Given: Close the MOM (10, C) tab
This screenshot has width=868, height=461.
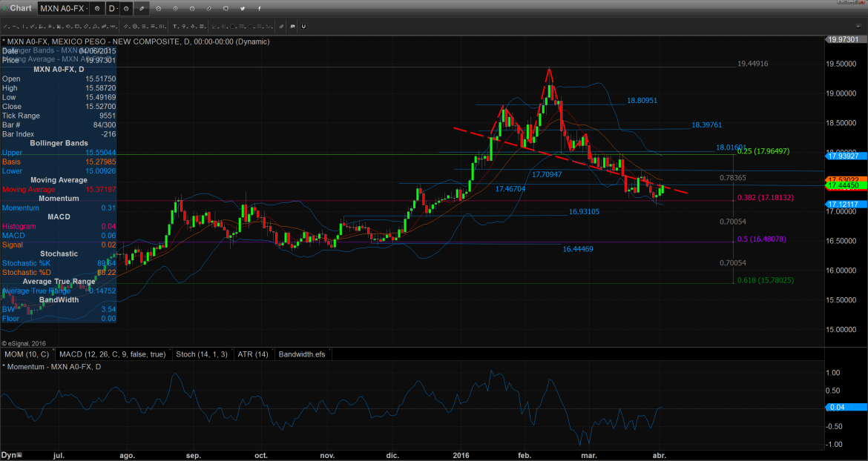Looking at the screenshot, I should [x=53, y=349].
